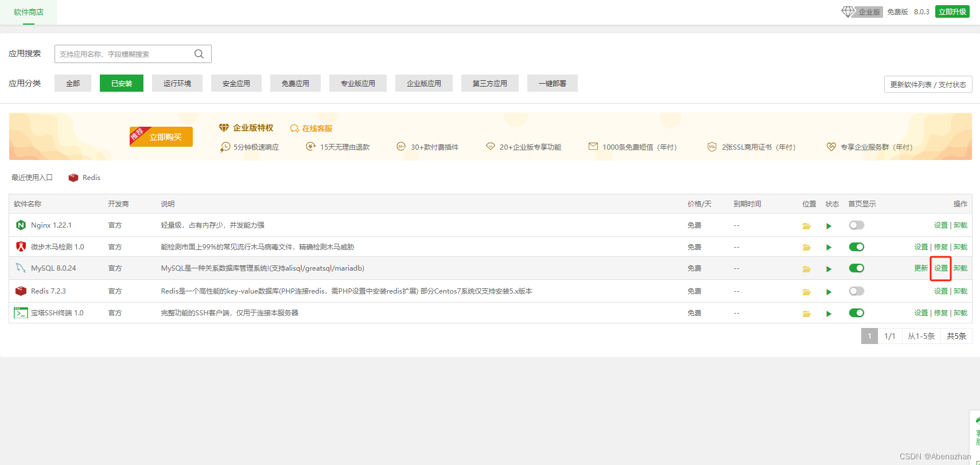Click the 宝塔SSH终端 status play icon
The height and width of the screenshot is (465, 980).
[x=829, y=314]
